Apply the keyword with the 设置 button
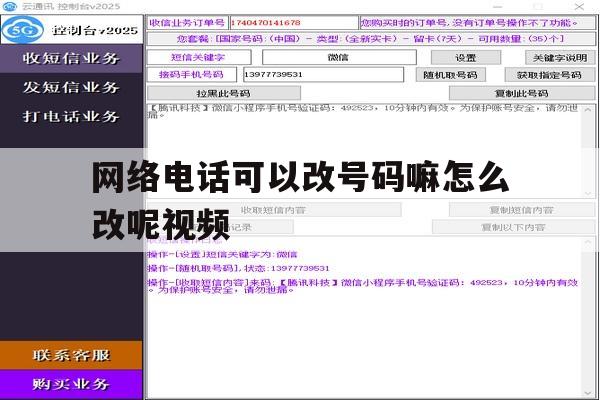 (x=466, y=58)
